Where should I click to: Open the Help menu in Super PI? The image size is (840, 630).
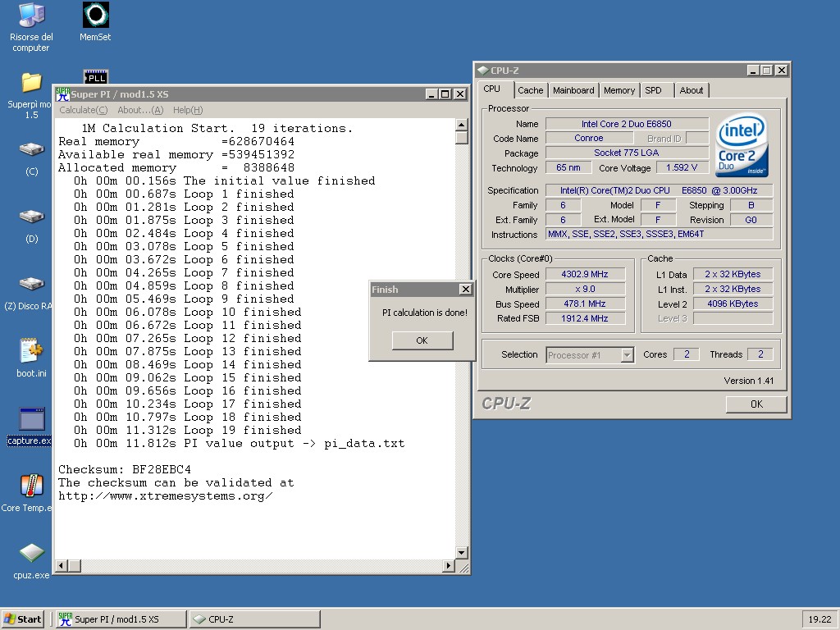point(188,110)
